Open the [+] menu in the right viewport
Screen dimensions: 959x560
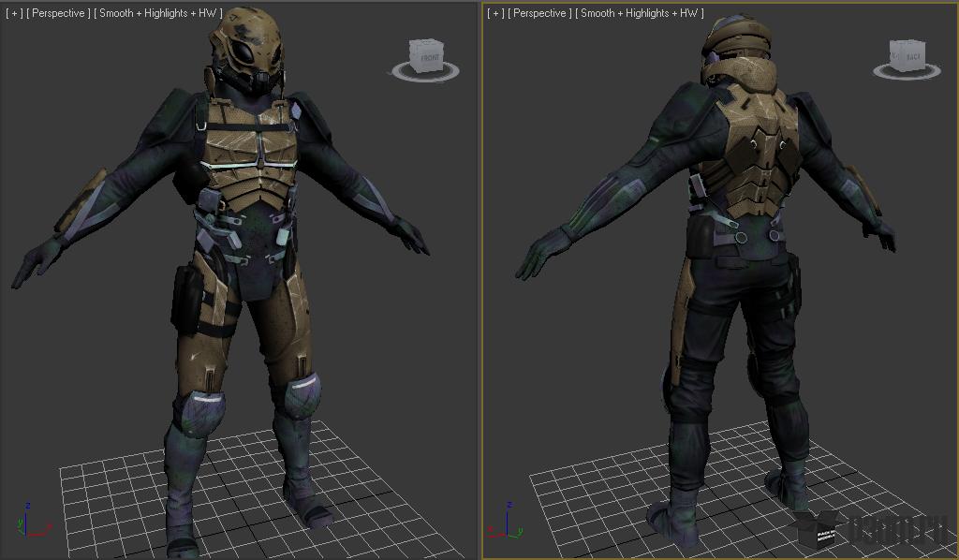(495, 13)
